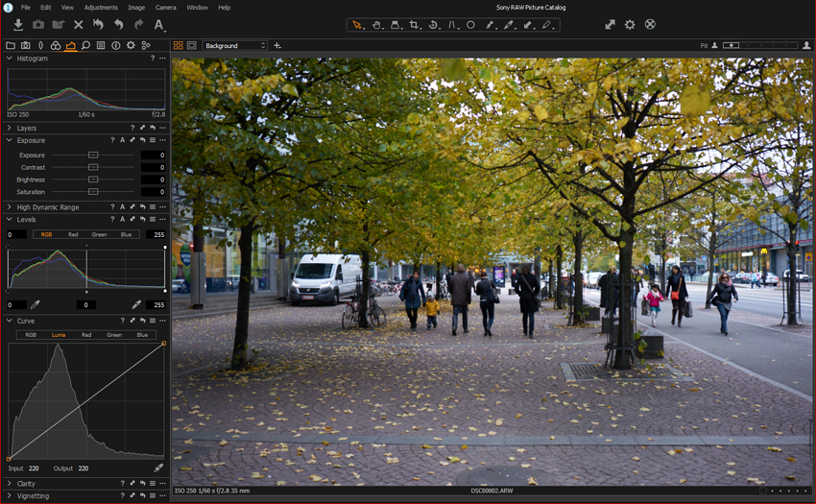Screen dimensions: 816x504
Task: Pick the Levels shadow eyedropper
Action: (36, 304)
